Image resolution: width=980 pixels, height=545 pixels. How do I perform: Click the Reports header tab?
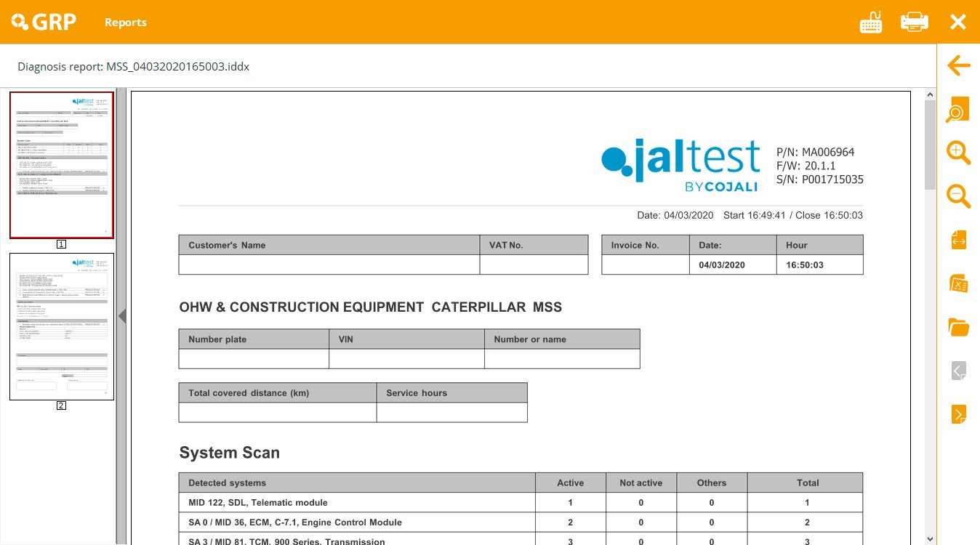[x=125, y=23]
